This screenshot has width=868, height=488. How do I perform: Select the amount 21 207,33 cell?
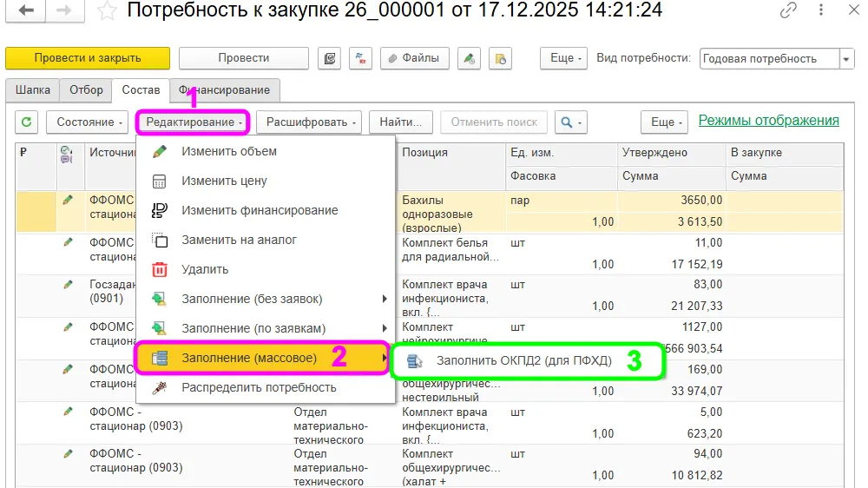tap(672, 306)
